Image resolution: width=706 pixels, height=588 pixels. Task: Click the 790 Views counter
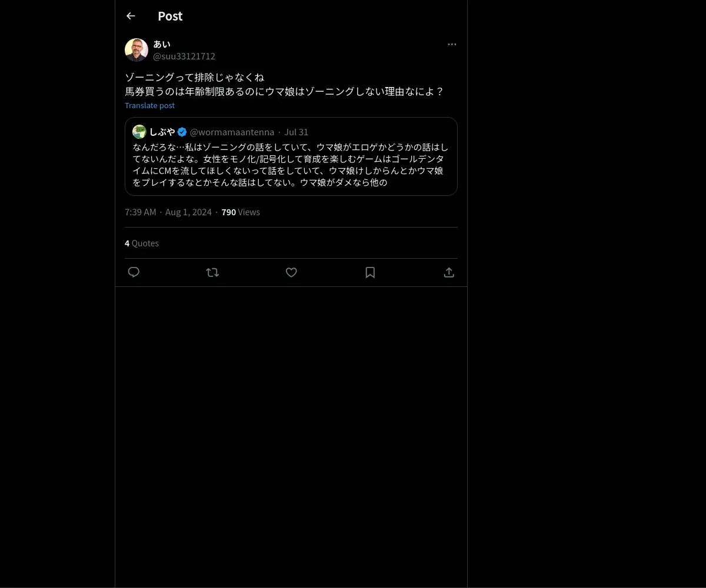(241, 212)
